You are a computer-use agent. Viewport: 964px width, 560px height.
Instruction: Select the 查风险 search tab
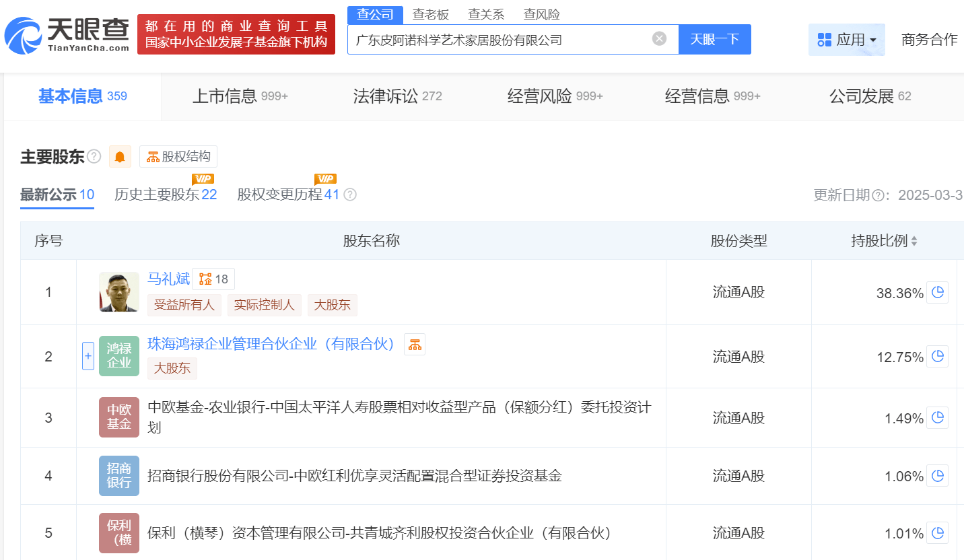click(541, 14)
